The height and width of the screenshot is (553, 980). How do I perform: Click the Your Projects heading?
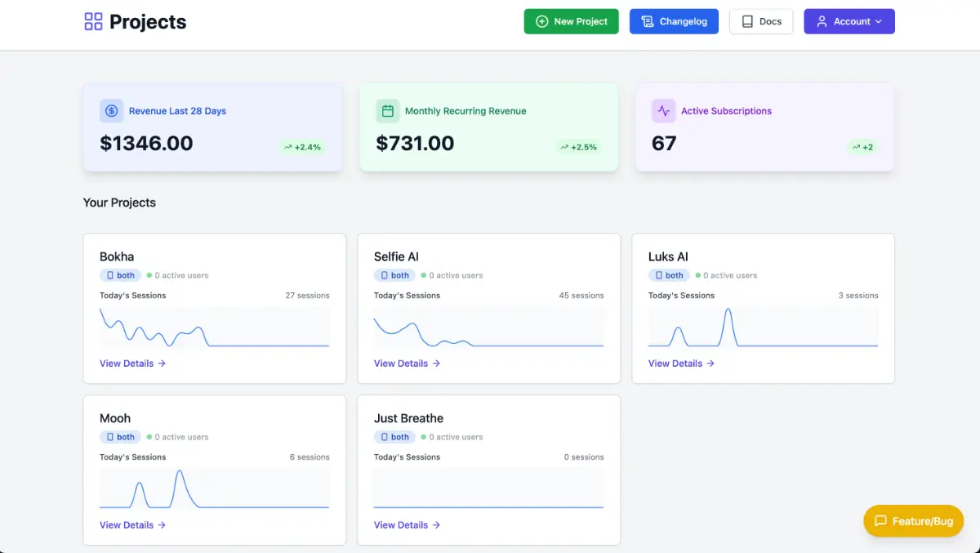pyautogui.click(x=119, y=203)
